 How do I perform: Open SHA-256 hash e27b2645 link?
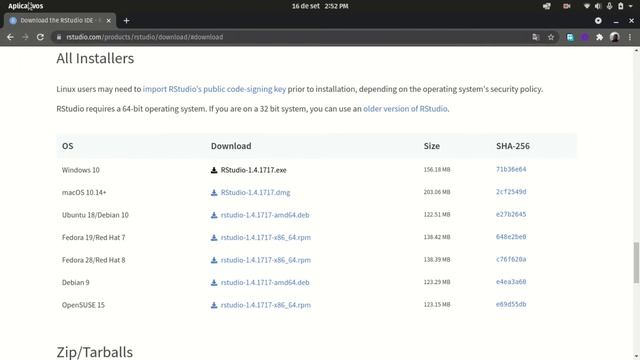coord(511,214)
